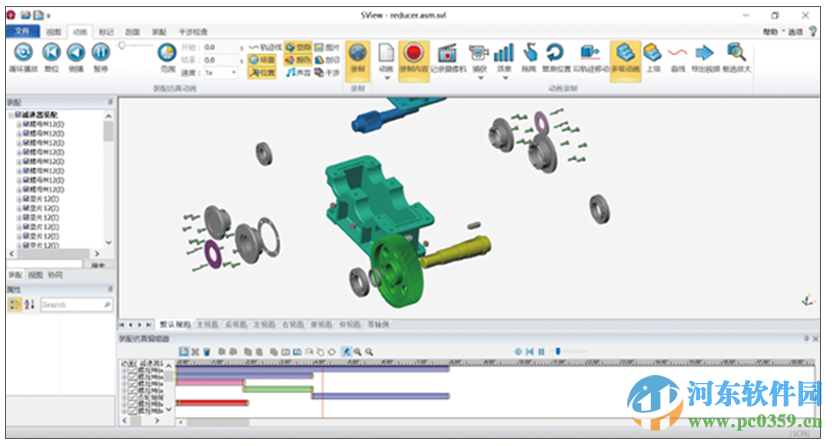
Task: Click the assembly tree vertical scrollbar down arrow
Action: pyautogui.click(x=109, y=242)
